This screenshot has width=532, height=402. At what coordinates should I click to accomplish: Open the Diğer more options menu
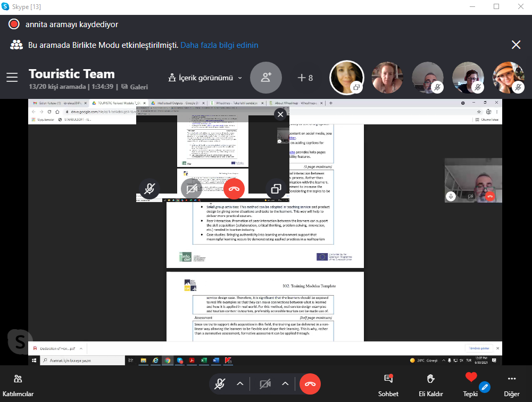[512, 384]
